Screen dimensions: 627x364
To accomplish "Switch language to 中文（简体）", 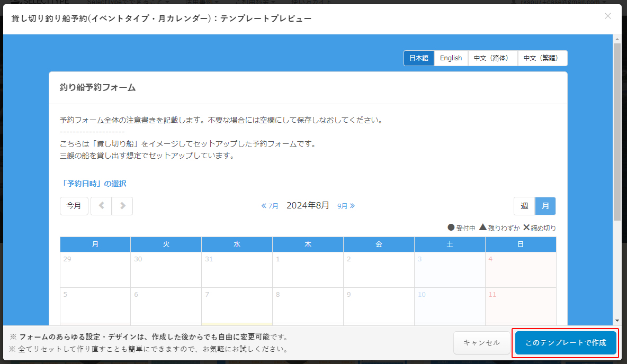I will [x=492, y=58].
